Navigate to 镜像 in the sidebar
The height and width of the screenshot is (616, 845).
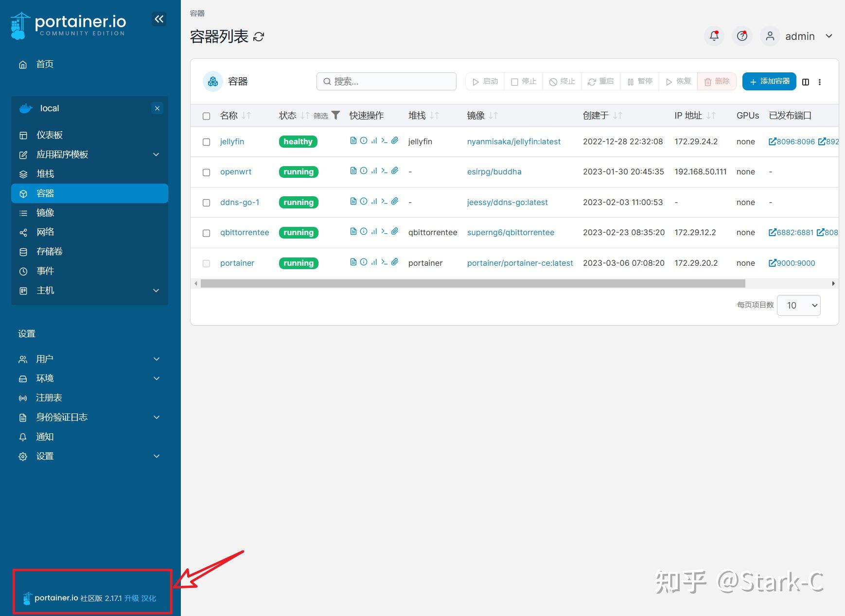(46, 212)
